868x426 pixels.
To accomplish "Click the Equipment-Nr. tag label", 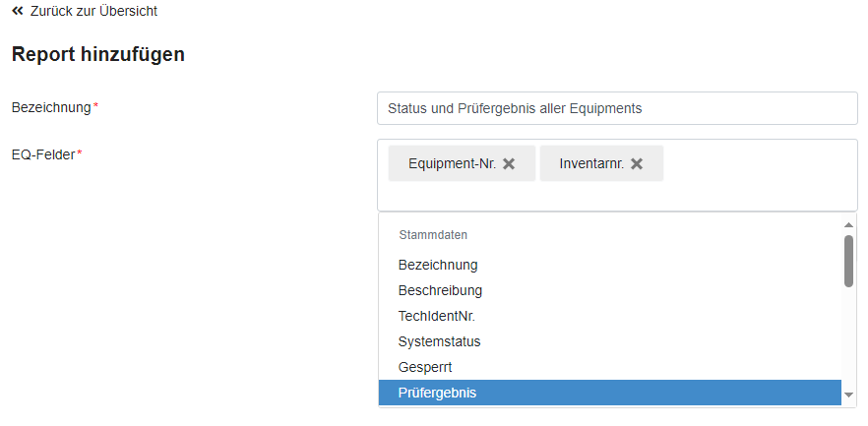I will tap(452, 163).
